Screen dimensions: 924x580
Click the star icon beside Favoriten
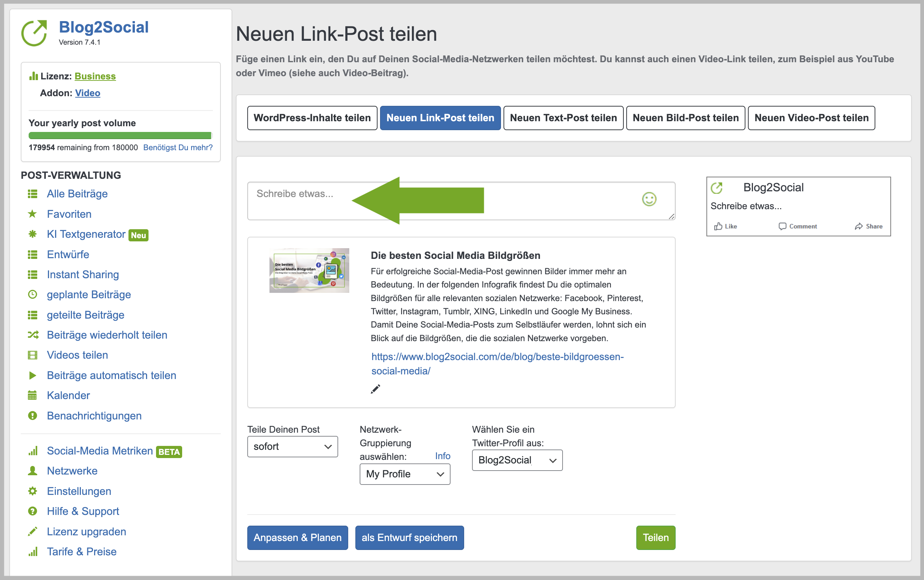coord(33,214)
